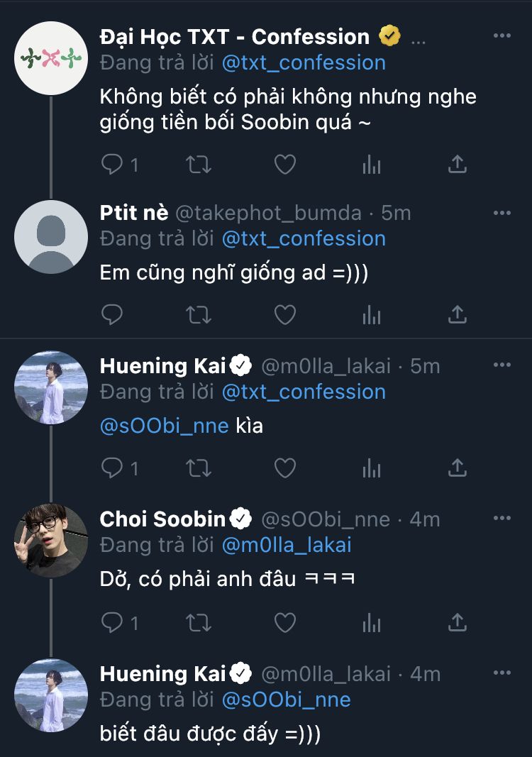This screenshot has width=532, height=757.
Task: Open analytics on Choi Soobin's tweet
Action: pos(372,622)
